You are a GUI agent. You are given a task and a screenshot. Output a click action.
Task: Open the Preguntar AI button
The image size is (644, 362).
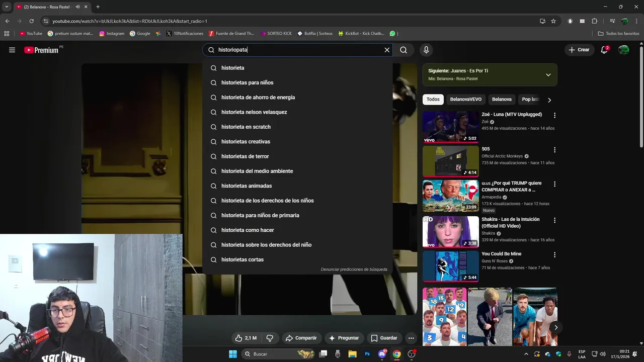click(344, 338)
